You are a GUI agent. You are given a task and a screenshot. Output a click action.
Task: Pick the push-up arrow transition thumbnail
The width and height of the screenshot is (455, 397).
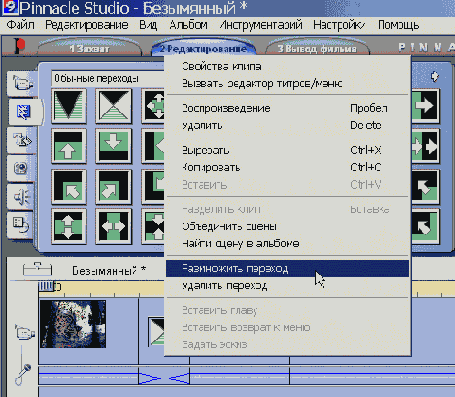tap(69, 146)
